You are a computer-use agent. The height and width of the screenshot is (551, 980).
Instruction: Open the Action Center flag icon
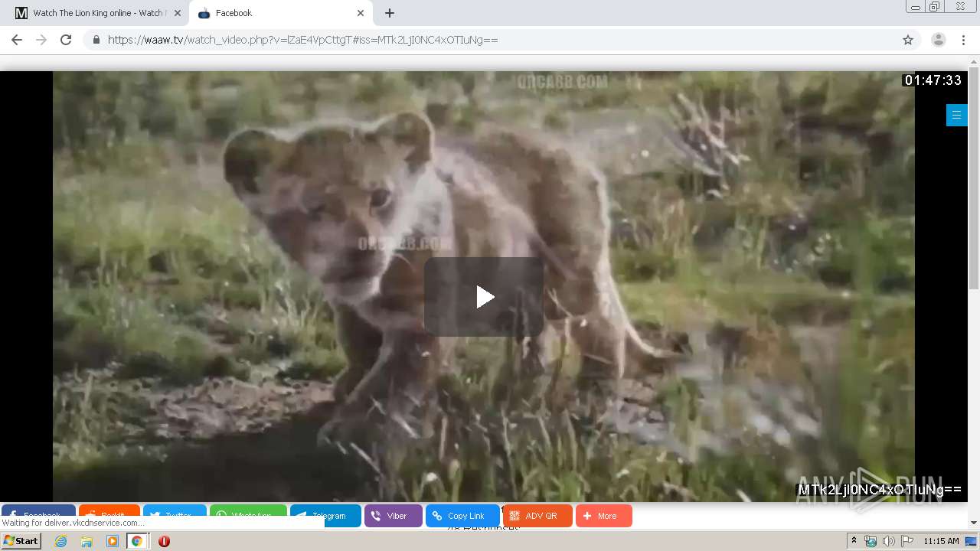(x=906, y=541)
